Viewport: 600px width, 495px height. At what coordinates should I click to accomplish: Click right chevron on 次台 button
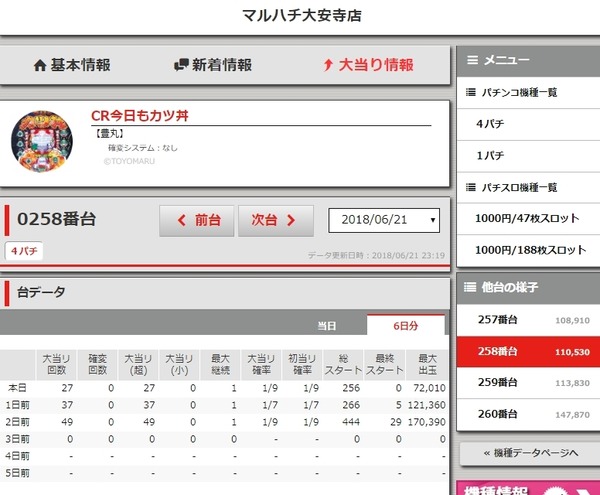291,220
